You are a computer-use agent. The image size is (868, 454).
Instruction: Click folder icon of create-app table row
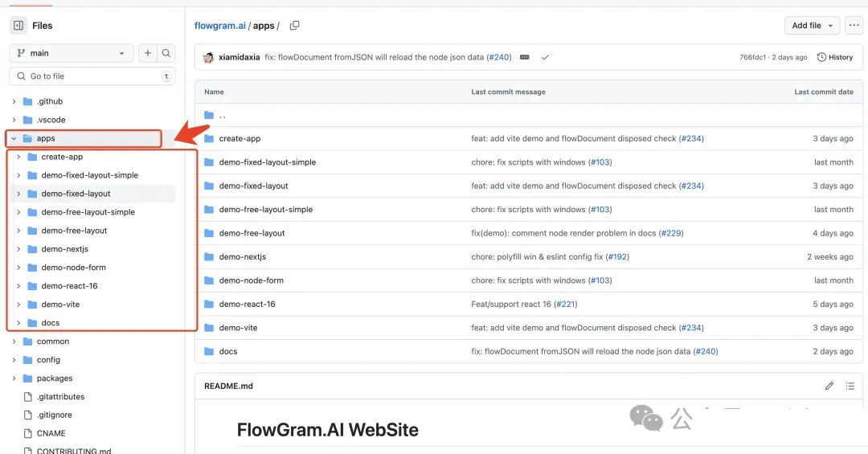pos(209,138)
